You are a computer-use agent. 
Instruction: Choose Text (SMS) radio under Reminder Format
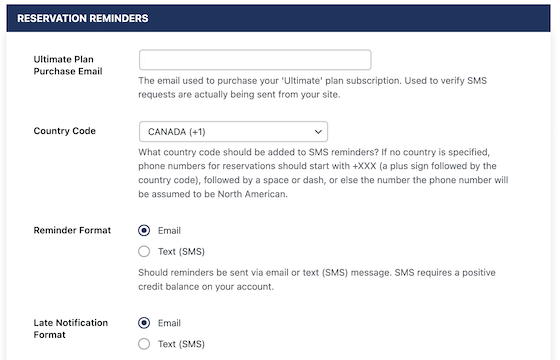pyautogui.click(x=144, y=251)
